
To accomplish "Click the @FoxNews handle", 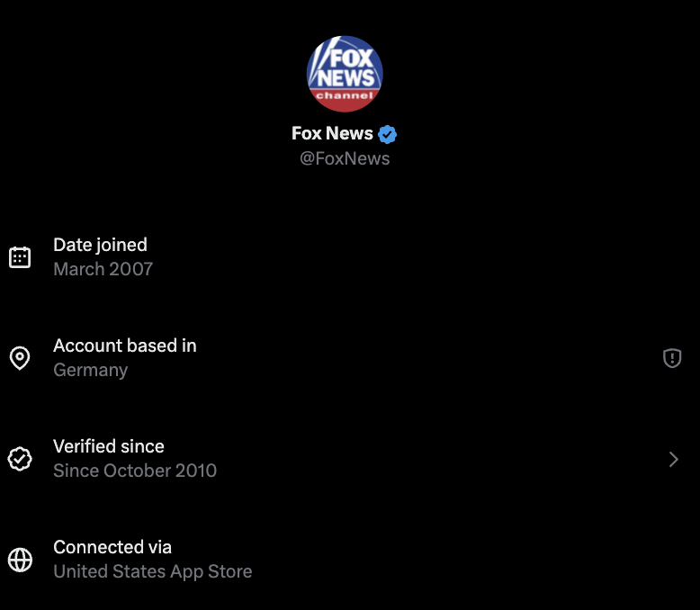I will point(345,158).
